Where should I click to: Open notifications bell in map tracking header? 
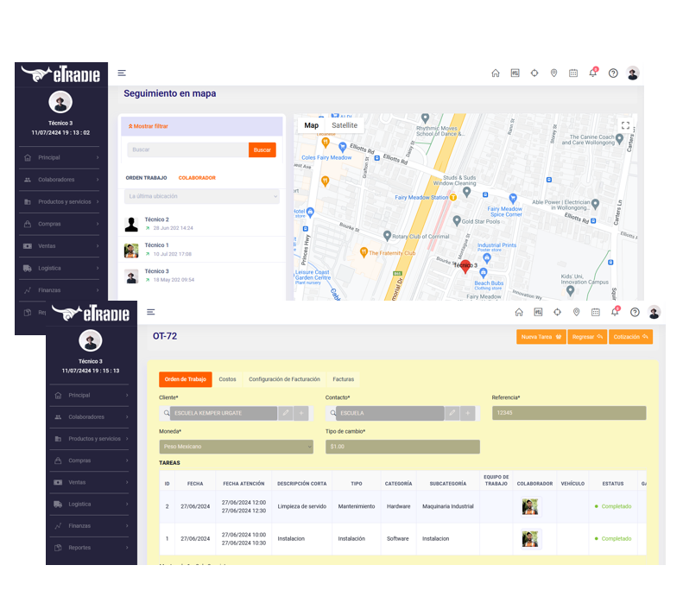593,73
